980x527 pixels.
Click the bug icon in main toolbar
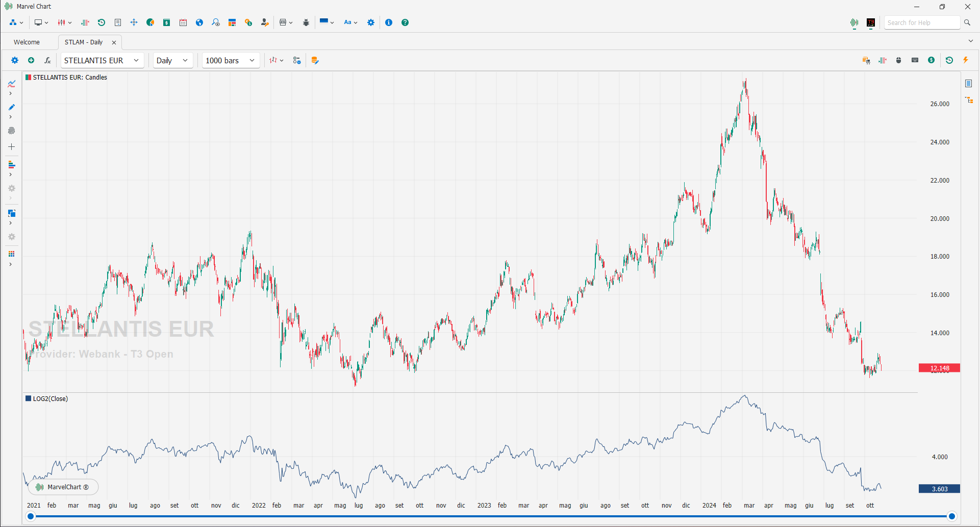(306, 22)
